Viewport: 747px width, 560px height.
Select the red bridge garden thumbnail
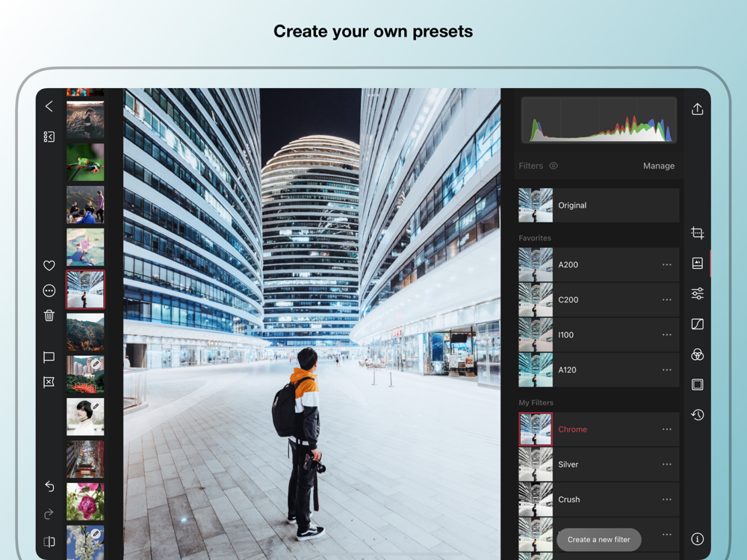click(85, 374)
